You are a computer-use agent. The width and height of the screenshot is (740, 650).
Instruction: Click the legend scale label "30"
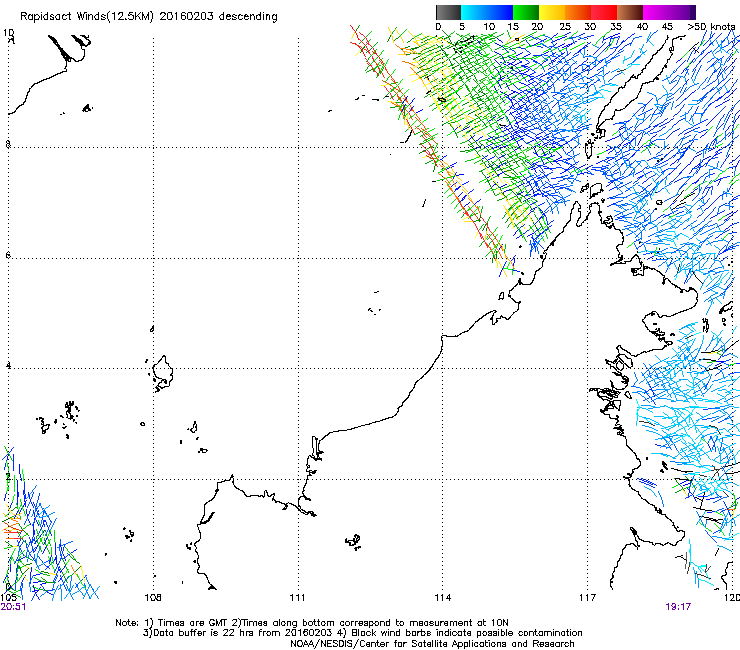click(x=590, y=27)
